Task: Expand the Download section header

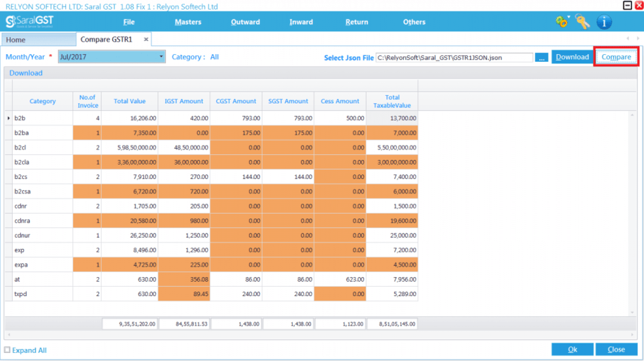Action: click(x=26, y=73)
